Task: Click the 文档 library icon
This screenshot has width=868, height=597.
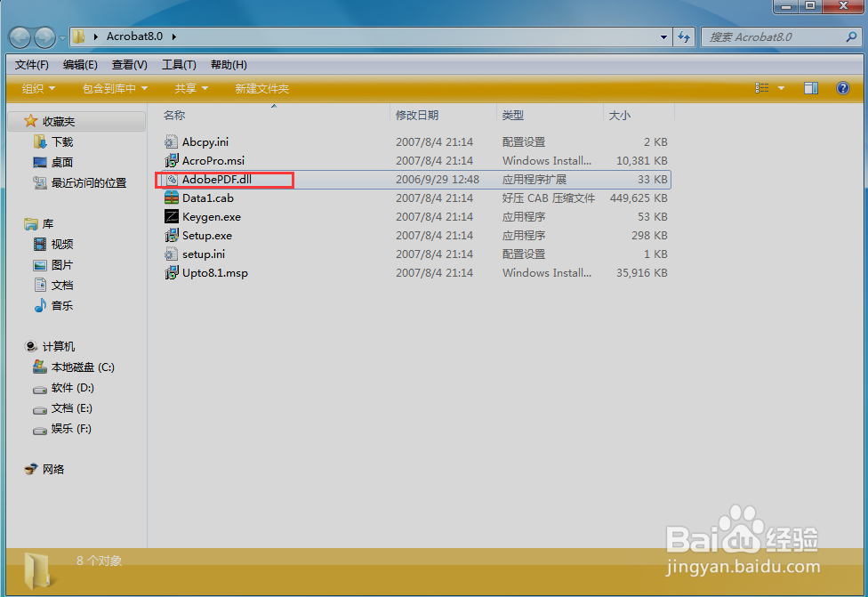Action: pyautogui.click(x=40, y=286)
